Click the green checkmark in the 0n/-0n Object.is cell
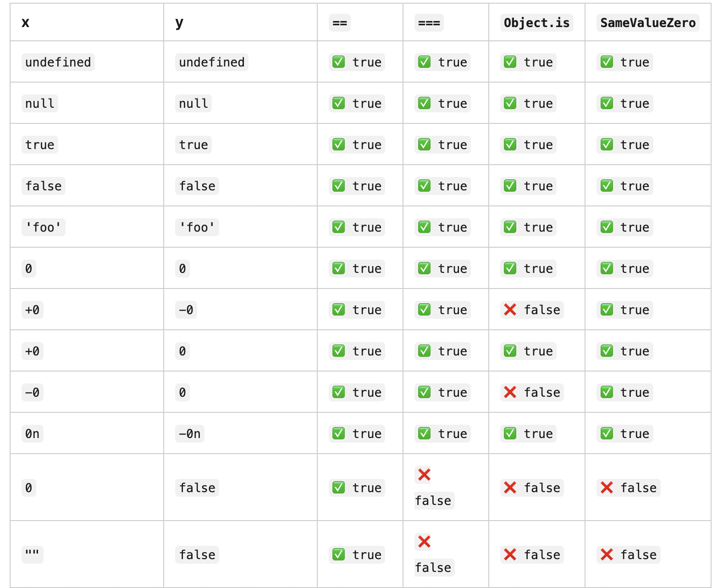 [x=510, y=434]
